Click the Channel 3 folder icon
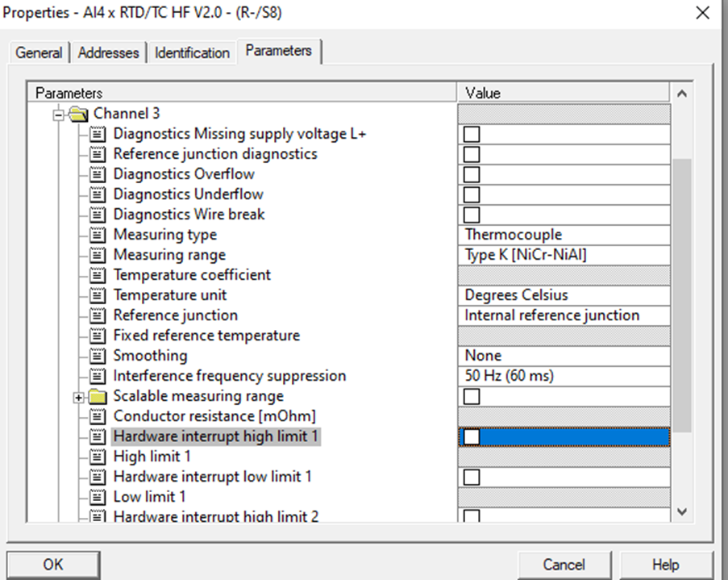 (78, 114)
